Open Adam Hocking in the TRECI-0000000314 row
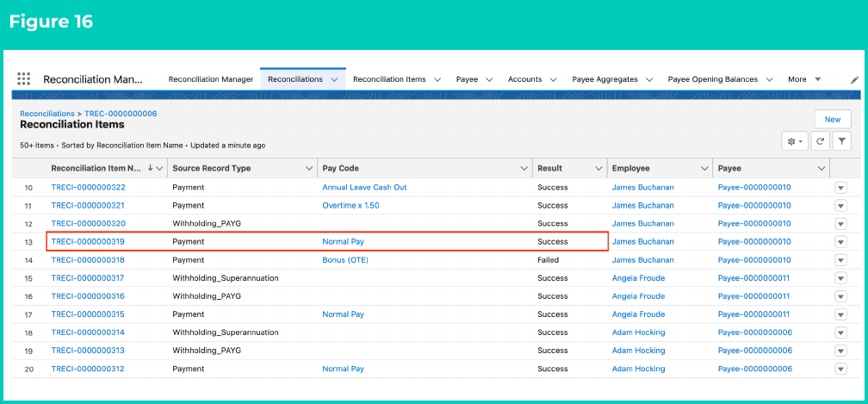 click(639, 333)
